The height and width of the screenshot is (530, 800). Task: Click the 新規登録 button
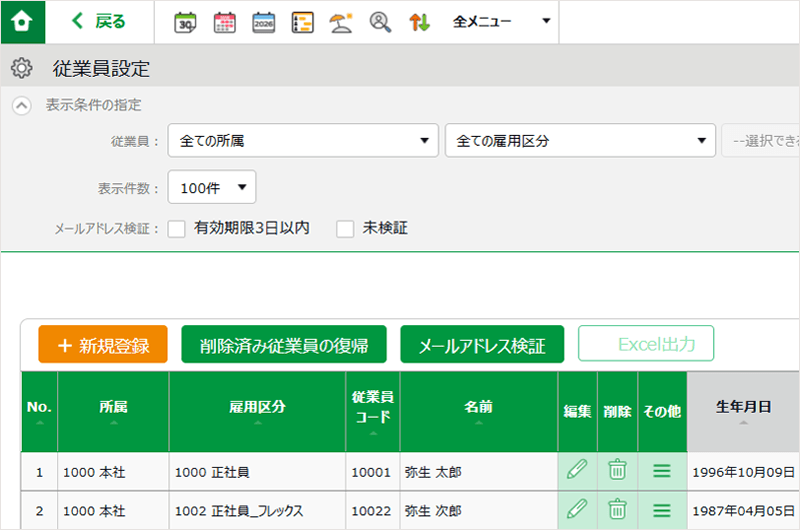coord(103,345)
